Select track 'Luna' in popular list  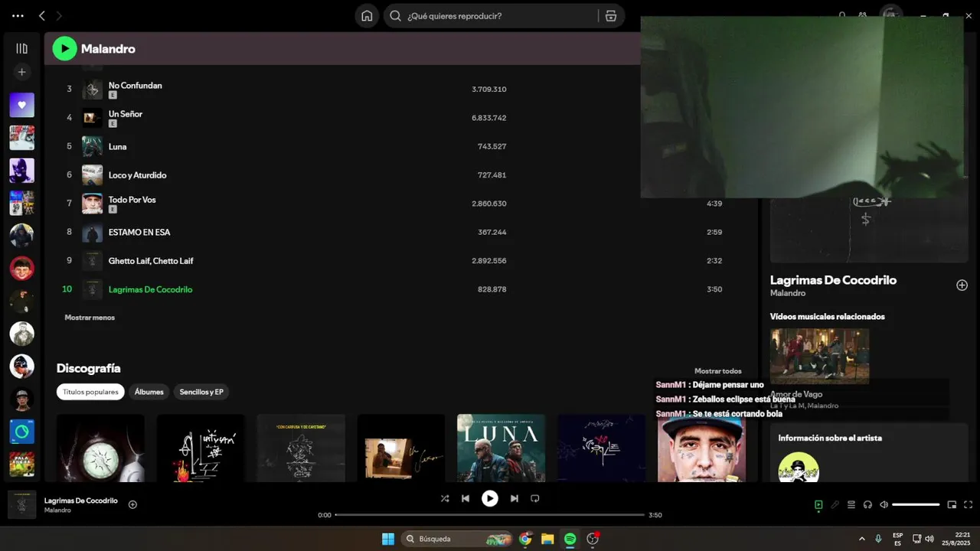(x=117, y=146)
